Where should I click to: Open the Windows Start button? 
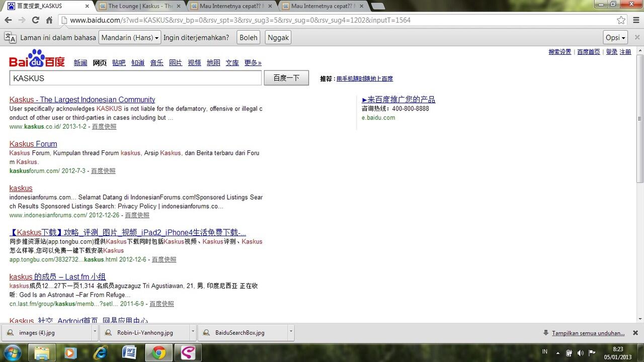(x=13, y=353)
